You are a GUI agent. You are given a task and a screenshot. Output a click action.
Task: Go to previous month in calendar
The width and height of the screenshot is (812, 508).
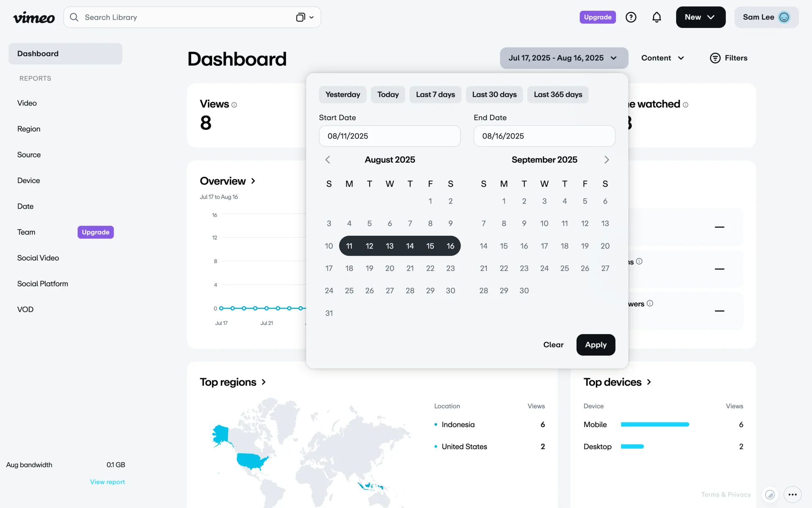point(328,160)
